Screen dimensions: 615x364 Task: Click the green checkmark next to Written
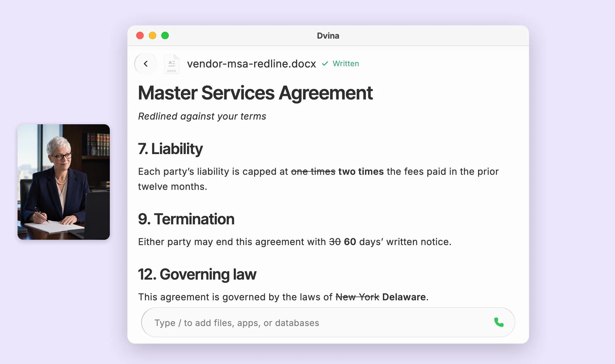point(325,64)
